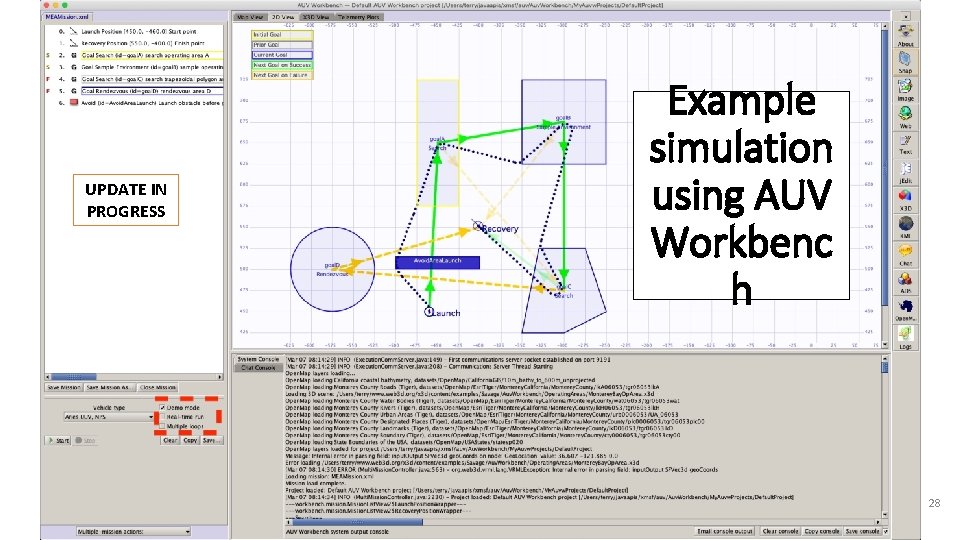The width and height of the screenshot is (960, 540).
Task: Open the Text editor tool icon
Action: 905,141
